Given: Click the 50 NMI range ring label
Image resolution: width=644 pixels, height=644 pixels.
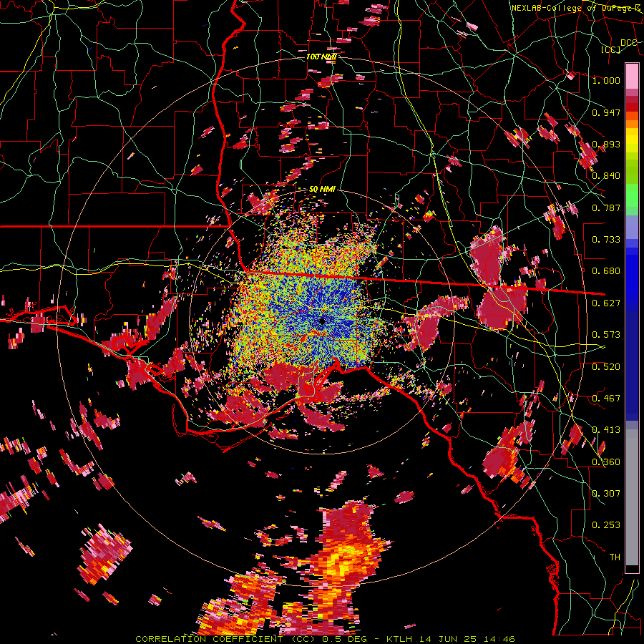Looking at the screenshot, I should (322, 189).
